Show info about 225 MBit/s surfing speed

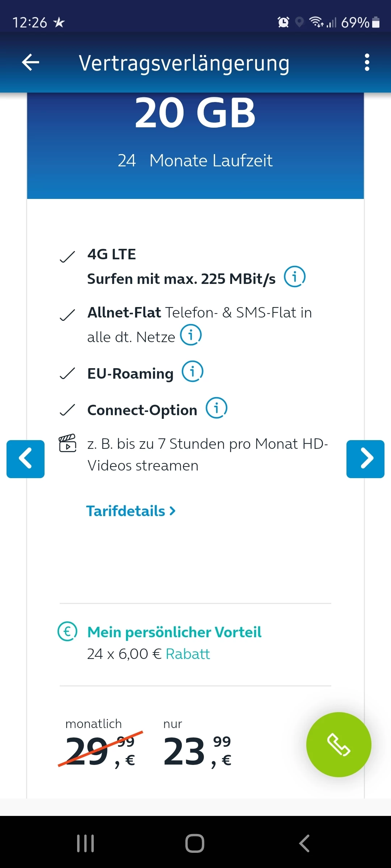294,277
